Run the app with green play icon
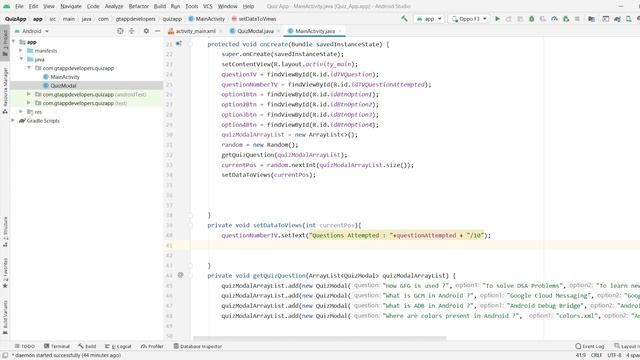Image resolution: width=640 pixels, height=360 pixels. coord(497,19)
